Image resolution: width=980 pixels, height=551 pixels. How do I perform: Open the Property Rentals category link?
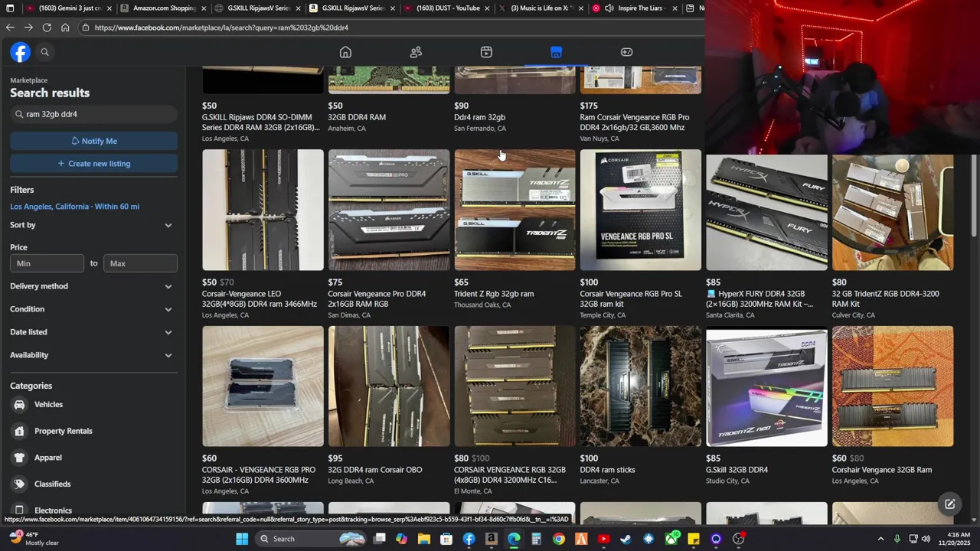(x=63, y=431)
